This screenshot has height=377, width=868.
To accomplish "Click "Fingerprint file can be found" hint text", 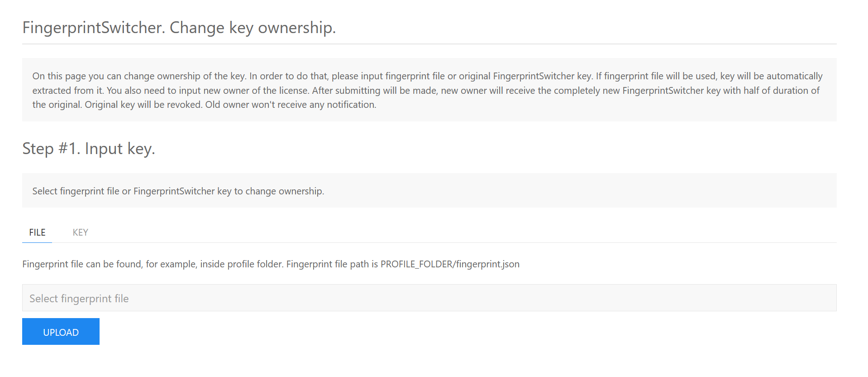I will tap(82, 264).
